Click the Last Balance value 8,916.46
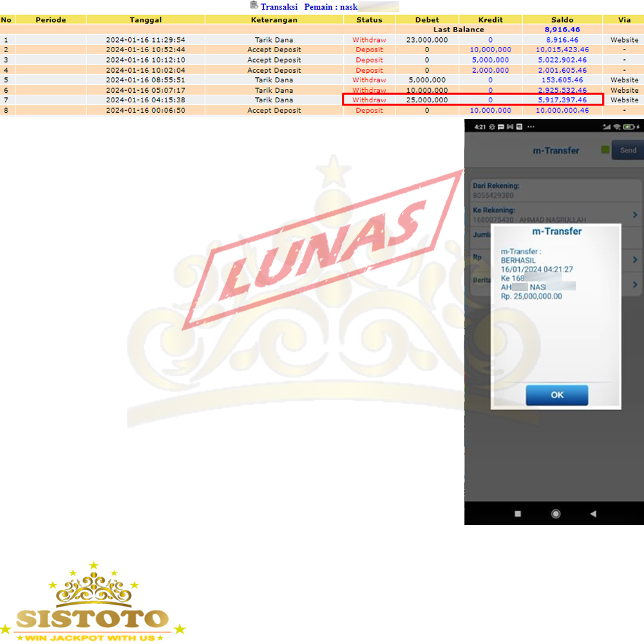The height and width of the screenshot is (644, 644). 562,30
